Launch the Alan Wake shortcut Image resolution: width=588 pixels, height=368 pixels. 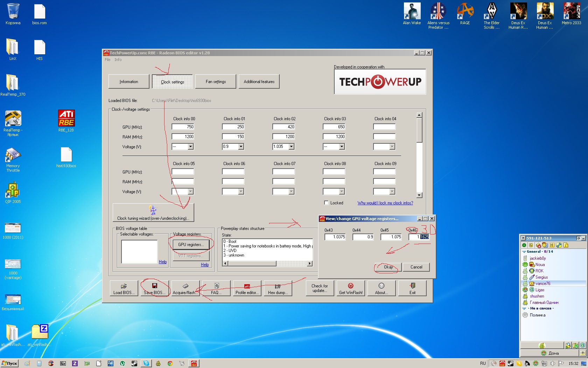[412, 14]
